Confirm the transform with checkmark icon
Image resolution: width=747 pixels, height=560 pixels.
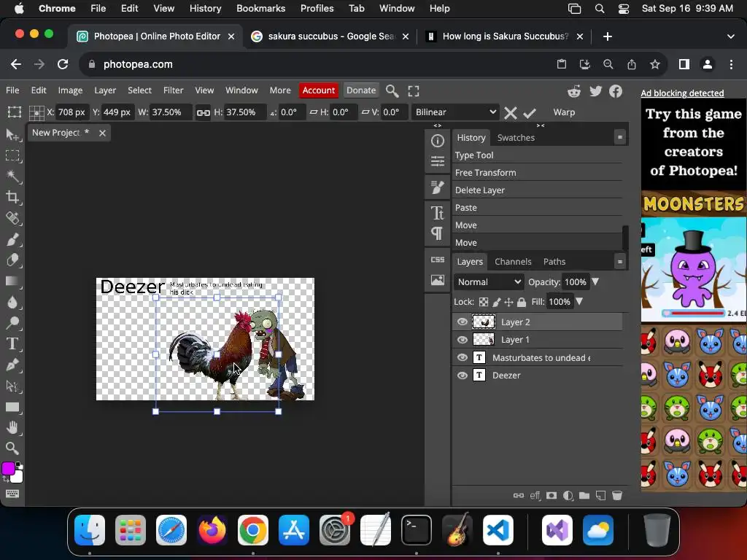point(530,113)
